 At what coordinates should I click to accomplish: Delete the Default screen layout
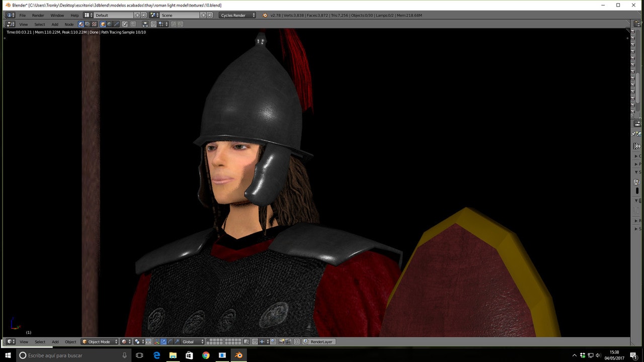click(144, 15)
